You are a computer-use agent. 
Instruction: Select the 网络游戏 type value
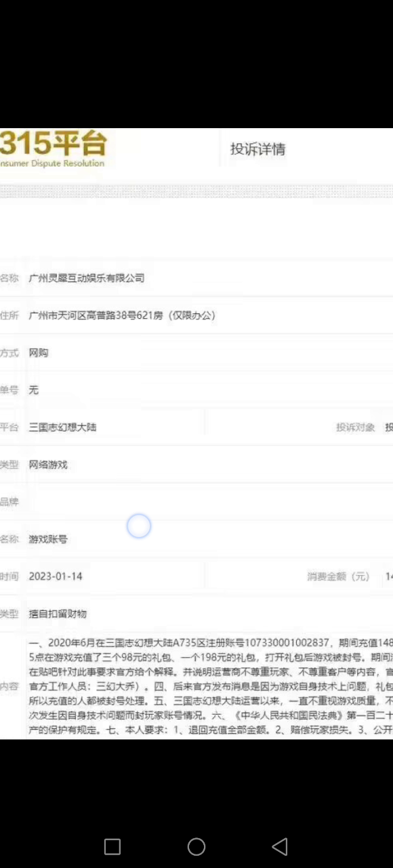pos(47,465)
